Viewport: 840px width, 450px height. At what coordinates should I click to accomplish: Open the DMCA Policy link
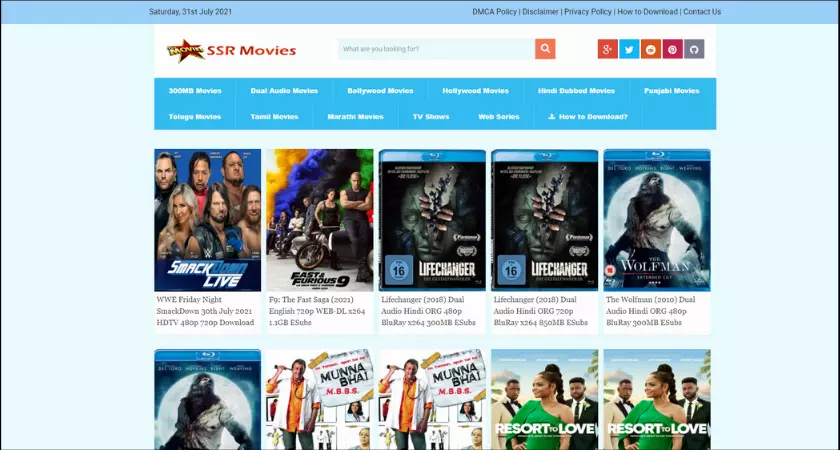pyautogui.click(x=494, y=11)
